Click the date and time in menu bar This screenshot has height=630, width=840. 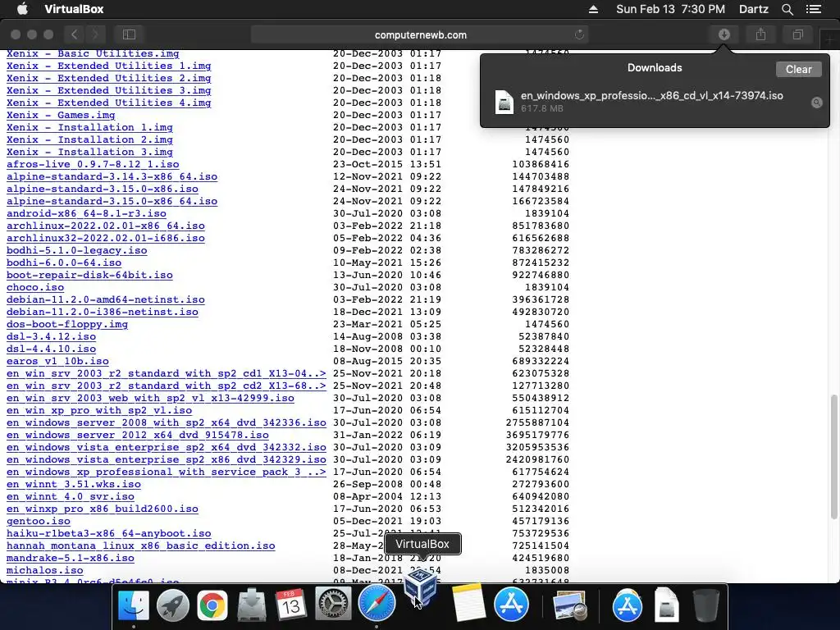point(670,9)
